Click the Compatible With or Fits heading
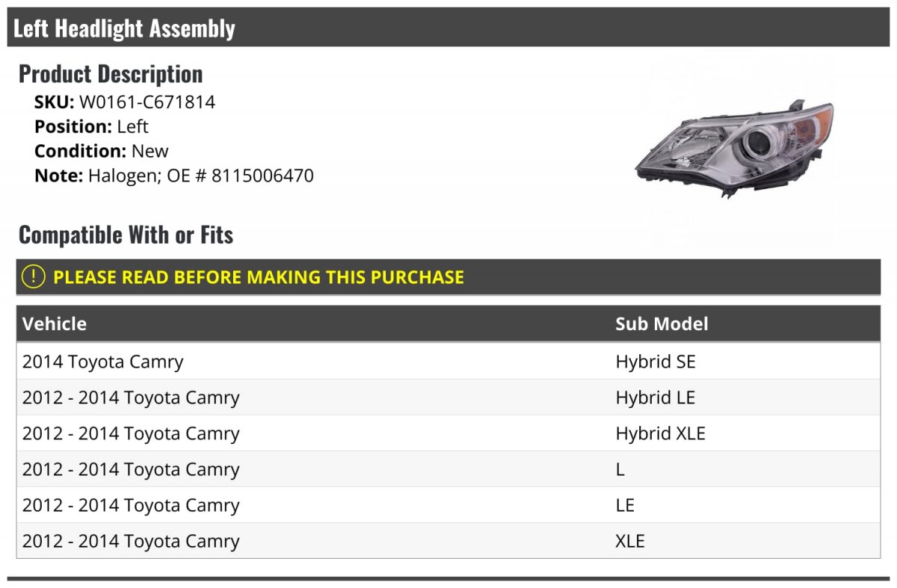 pyautogui.click(x=126, y=235)
